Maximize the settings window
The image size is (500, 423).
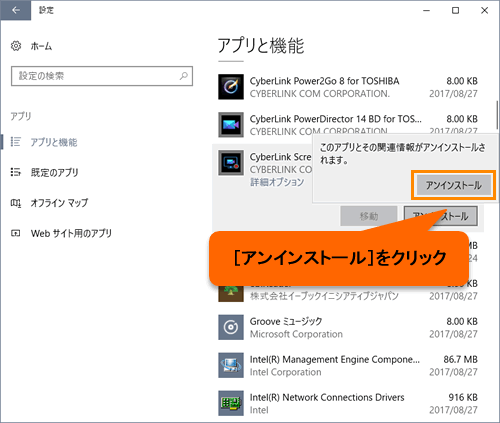pos(455,10)
